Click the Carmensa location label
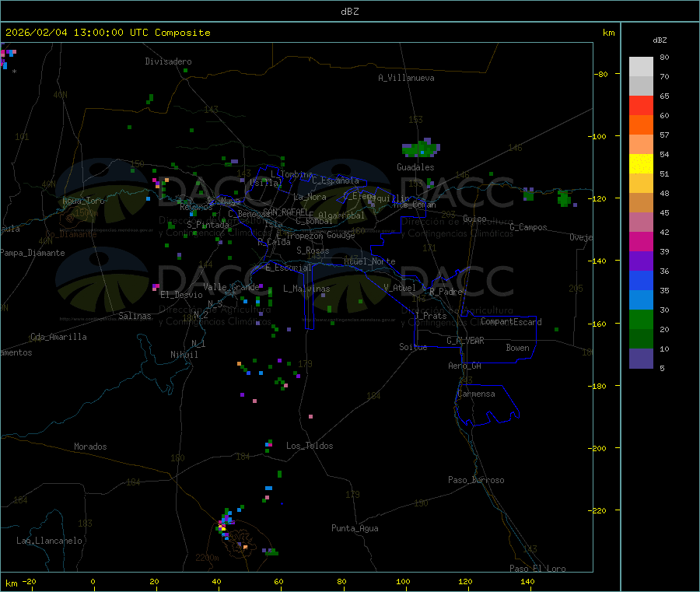 tap(476, 394)
